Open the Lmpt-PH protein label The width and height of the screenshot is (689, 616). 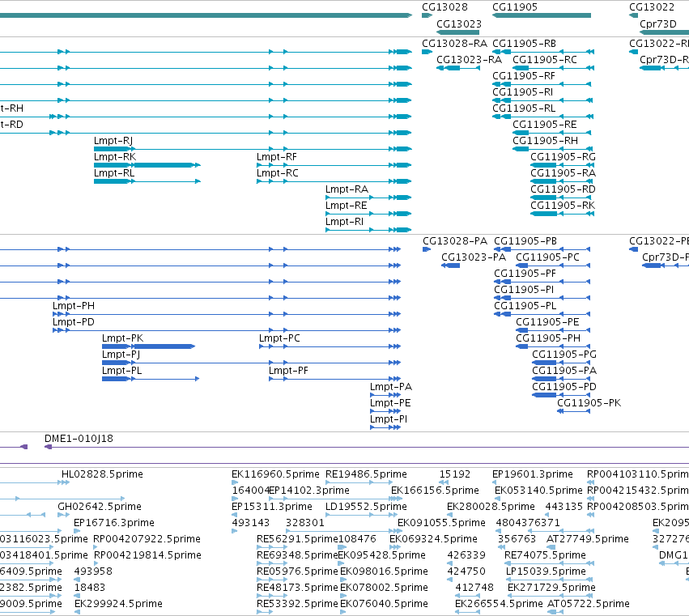coord(74,306)
